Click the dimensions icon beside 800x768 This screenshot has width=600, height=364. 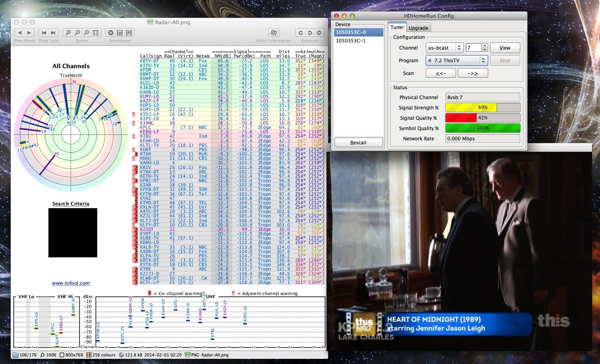62,355
